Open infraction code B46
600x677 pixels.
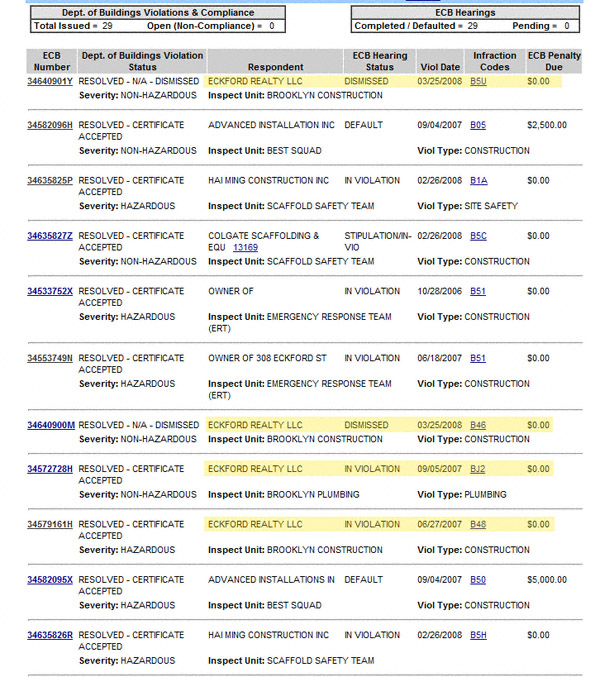tap(478, 425)
